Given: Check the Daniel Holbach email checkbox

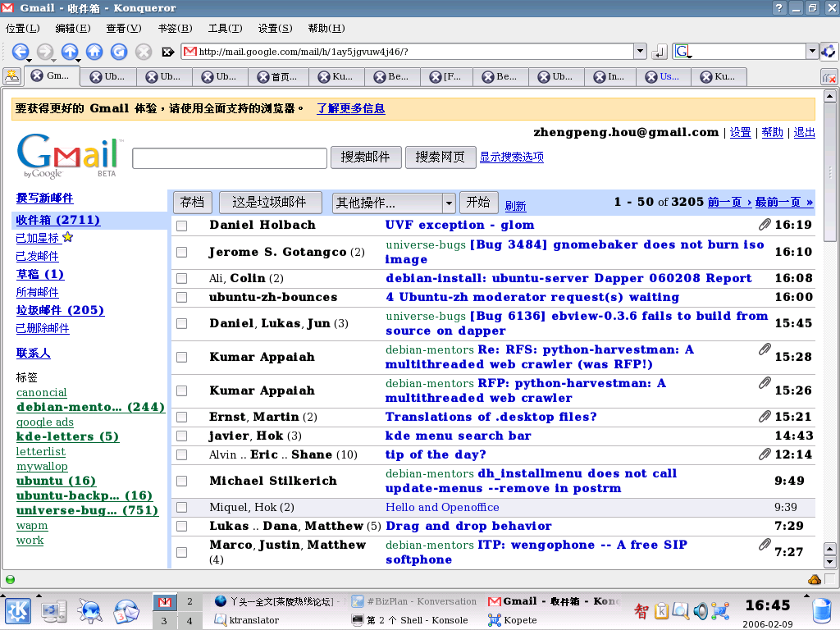Looking at the screenshot, I should pyautogui.click(x=182, y=226).
